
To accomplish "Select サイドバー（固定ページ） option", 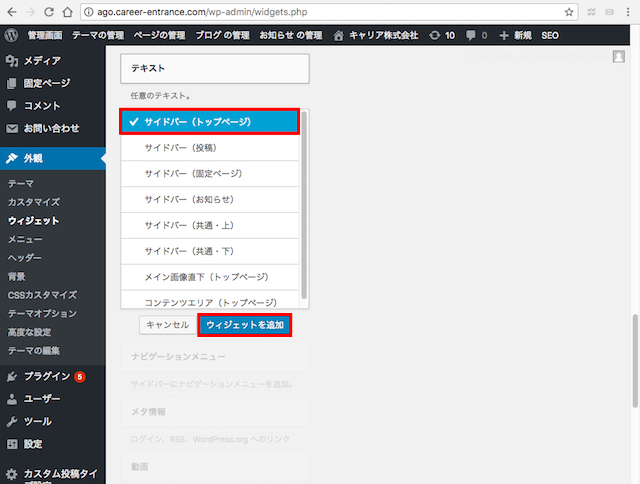I will pos(210,173).
